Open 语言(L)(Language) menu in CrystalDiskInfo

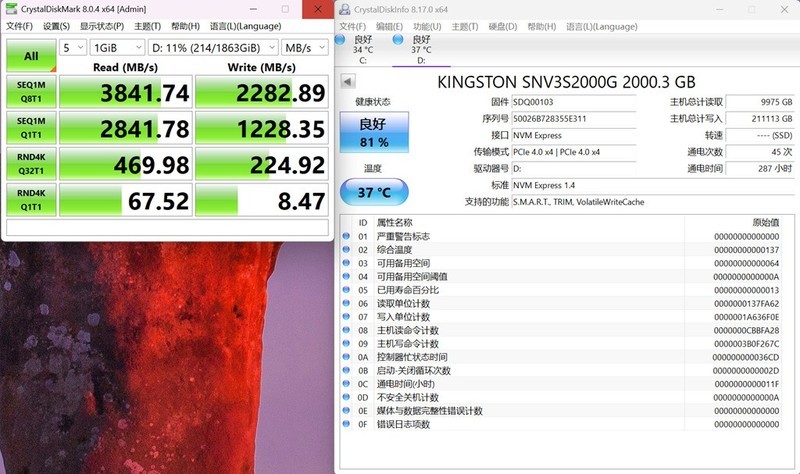(x=602, y=27)
